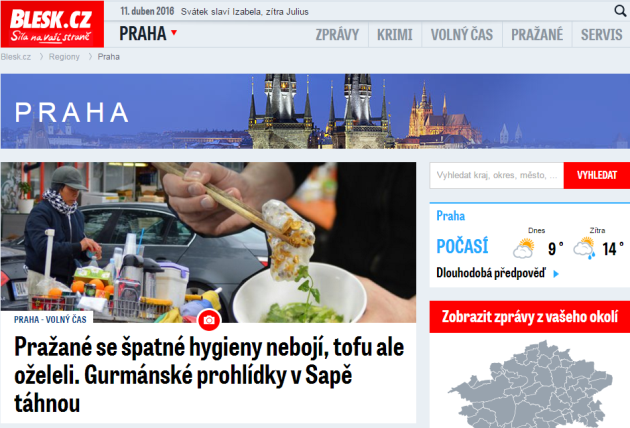Open the Sapa gourmet tours article headline
The height and width of the screenshot is (428, 630).
(209, 375)
